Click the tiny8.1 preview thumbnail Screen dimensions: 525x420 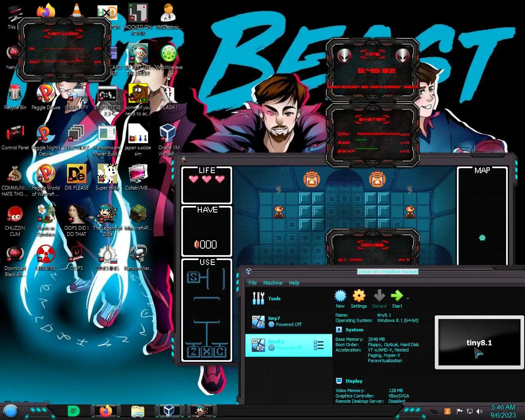pyautogui.click(x=479, y=342)
